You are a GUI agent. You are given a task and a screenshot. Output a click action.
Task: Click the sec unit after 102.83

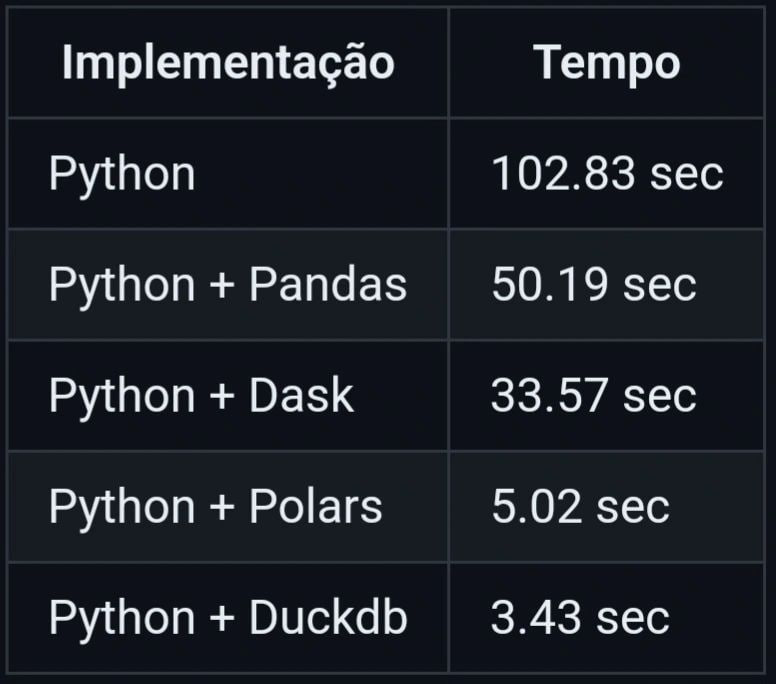(x=686, y=175)
